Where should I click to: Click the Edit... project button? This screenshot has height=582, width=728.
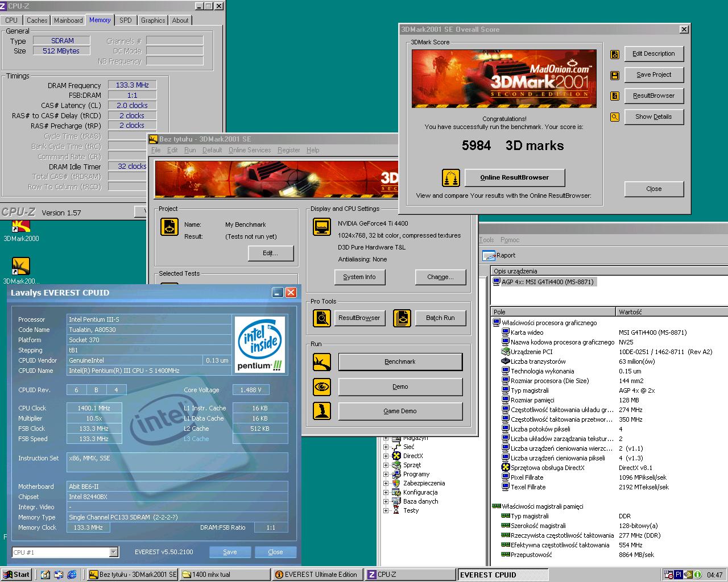[x=271, y=253]
